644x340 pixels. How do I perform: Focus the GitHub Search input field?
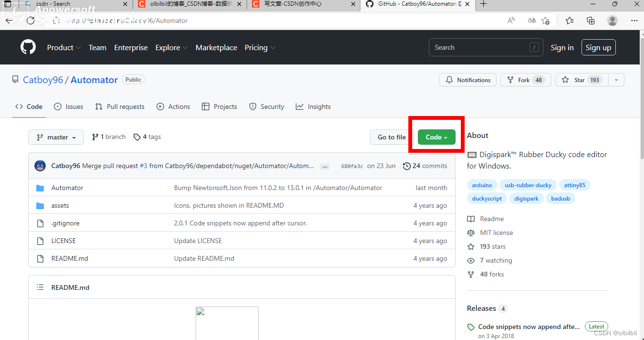pyautogui.click(x=486, y=47)
